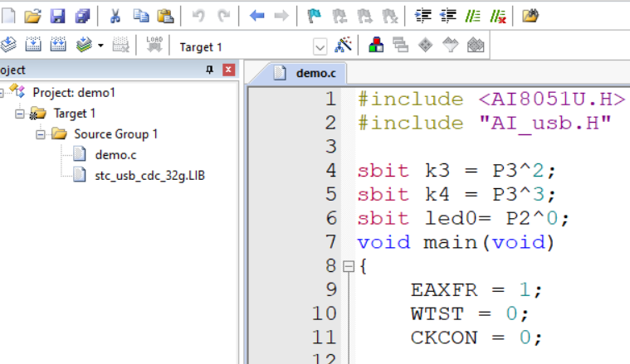Open Manage Project Items colored boxes icon
630x364 pixels.
pyautogui.click(x=376, y=46)
